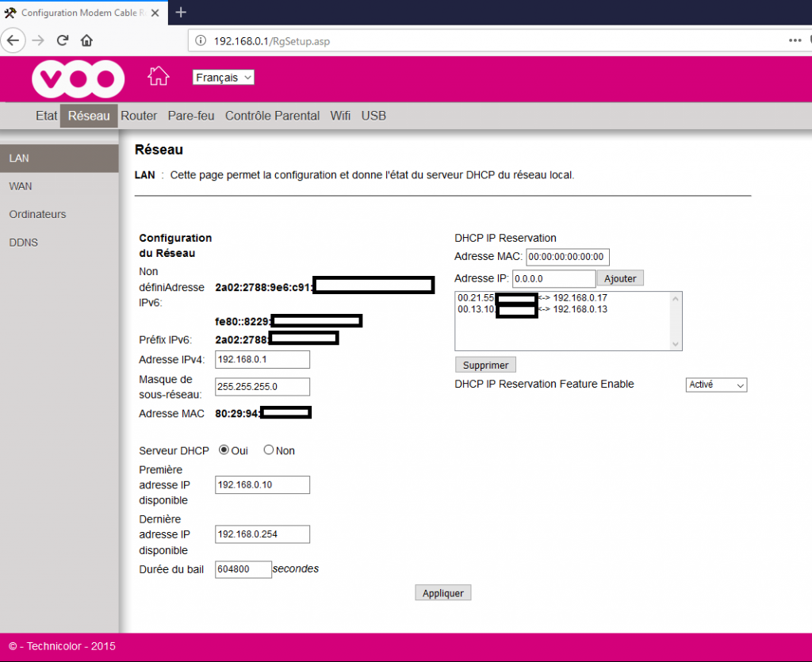812x662 pixels.
Task: Open the DHCP IP Reservation Activé dropdown
Action: pos(716,385)
